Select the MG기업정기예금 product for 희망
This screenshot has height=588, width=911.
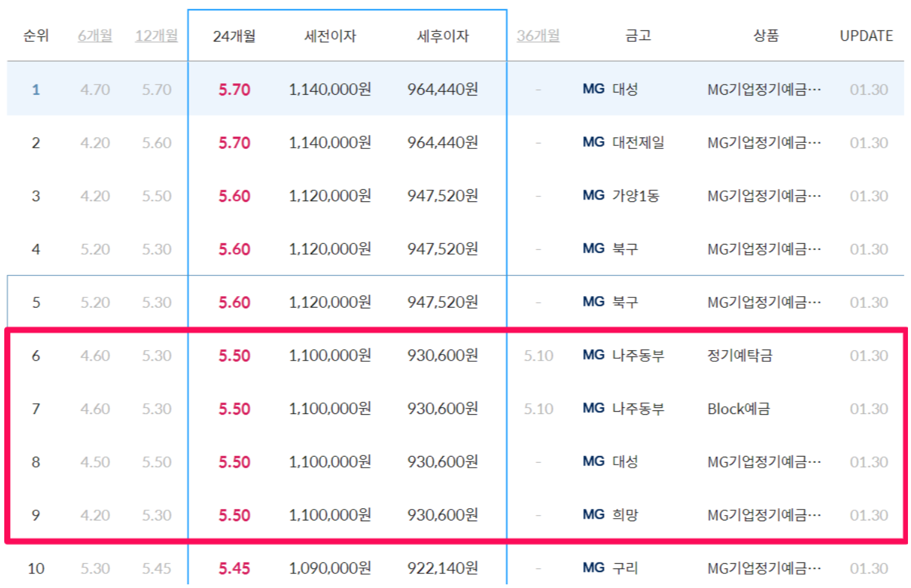(764, 515)
